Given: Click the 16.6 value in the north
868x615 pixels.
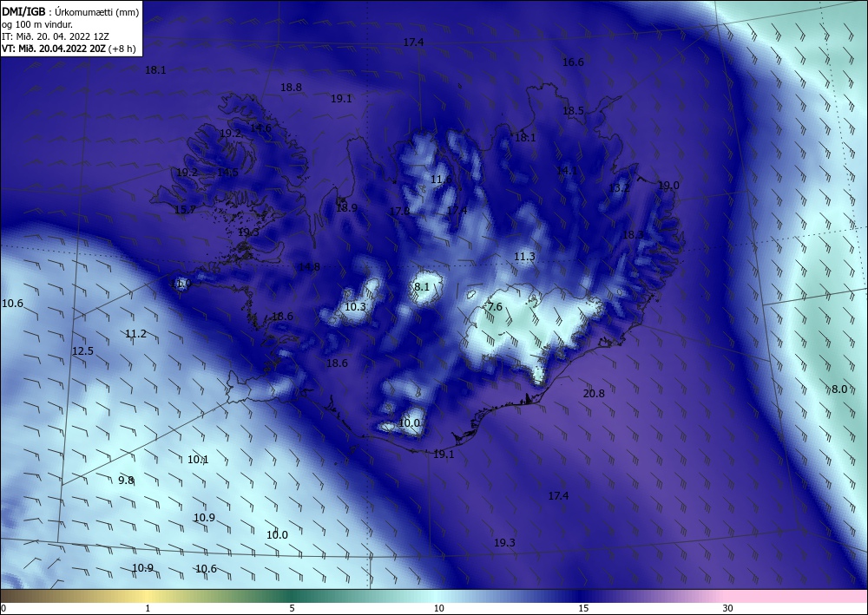Looking at the screenshot, I should coord(573,62).
